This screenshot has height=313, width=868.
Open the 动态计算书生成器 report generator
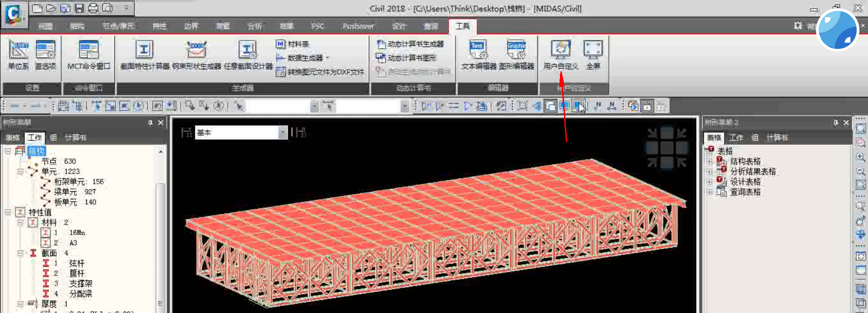[410, 44]
